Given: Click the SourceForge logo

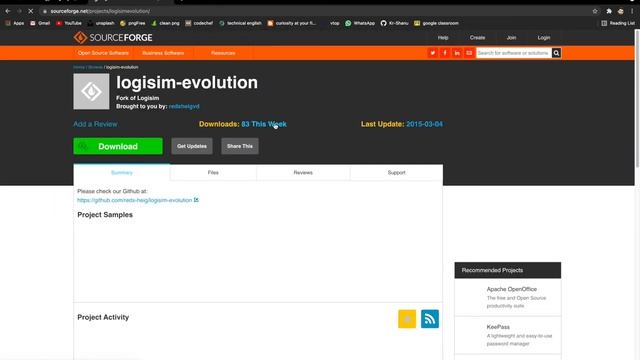Looking at the screenshot, I should click(113, 38).
